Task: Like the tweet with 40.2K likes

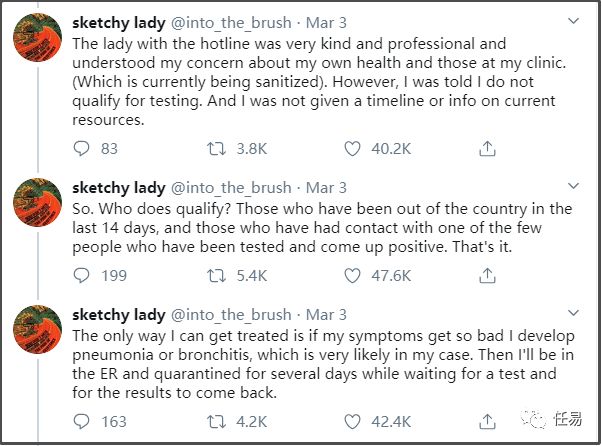Action: [352, 148]
